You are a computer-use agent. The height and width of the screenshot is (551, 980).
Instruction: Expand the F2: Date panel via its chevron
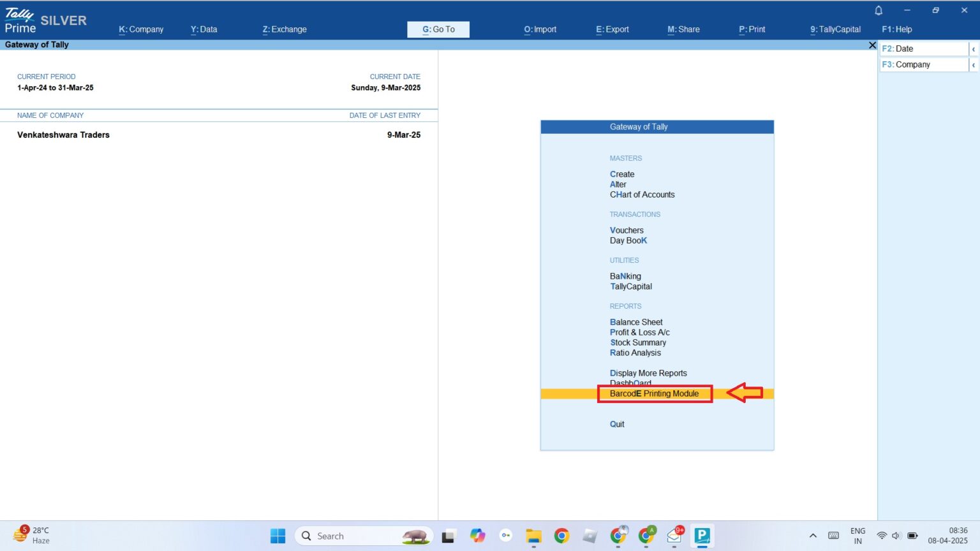(974, 48)
